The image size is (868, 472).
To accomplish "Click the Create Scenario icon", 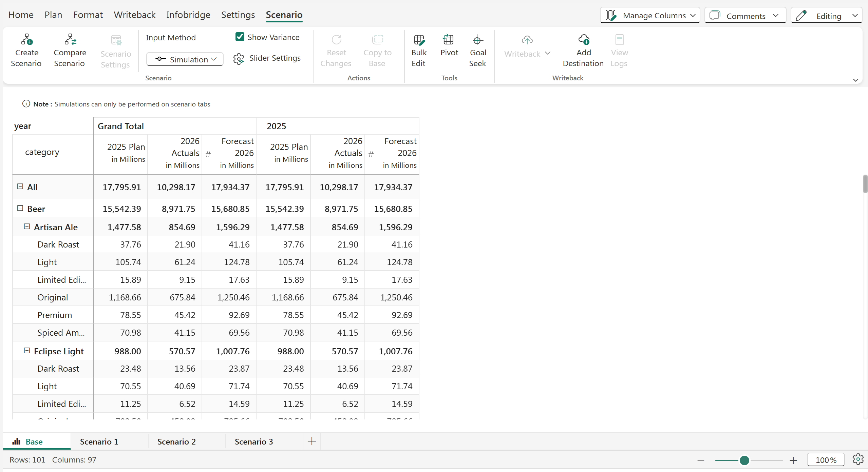I will 26,40.
